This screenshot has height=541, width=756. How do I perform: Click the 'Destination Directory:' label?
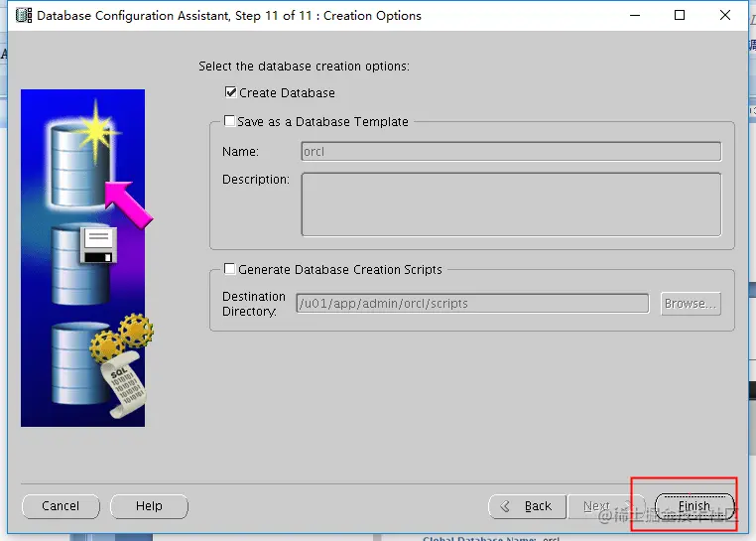click(254, 304)
